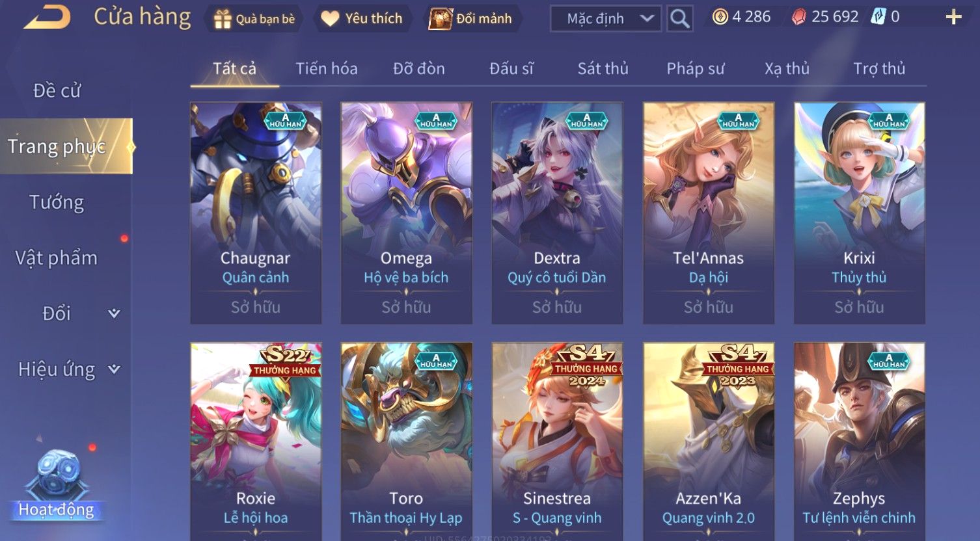Go to the Tướng sidebar section
Image resolution: width=980 pixels, height=541 pixels.
57,202
